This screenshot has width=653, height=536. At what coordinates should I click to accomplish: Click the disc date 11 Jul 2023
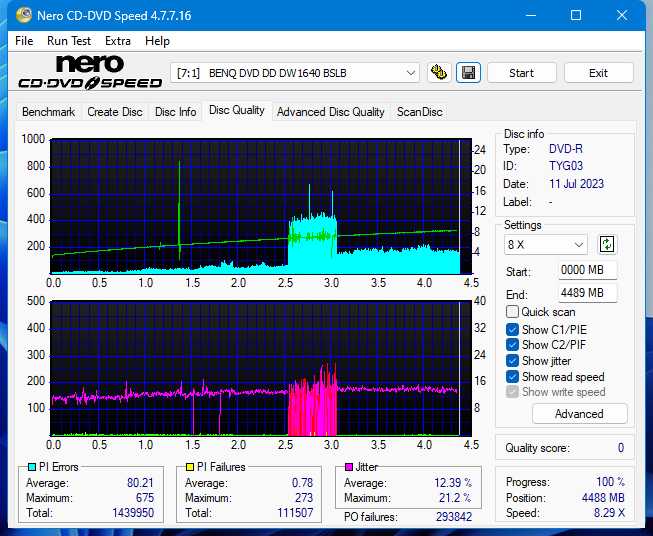576,184
